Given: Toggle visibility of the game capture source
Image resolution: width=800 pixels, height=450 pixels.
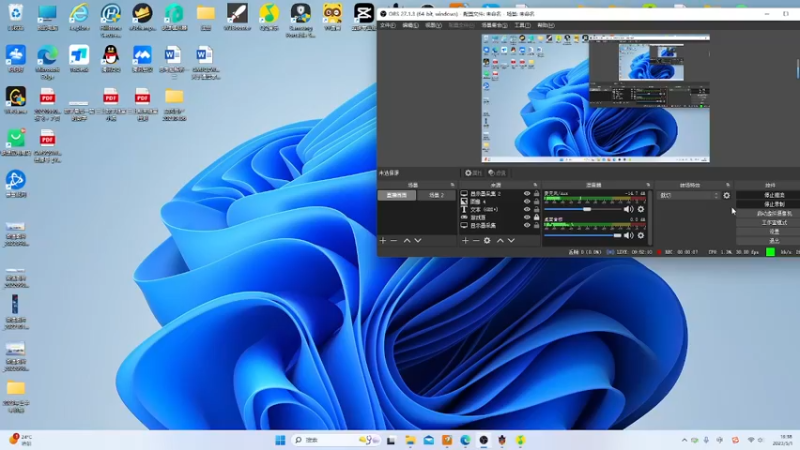Looking at the screenshot, I should tap(527, 217).
